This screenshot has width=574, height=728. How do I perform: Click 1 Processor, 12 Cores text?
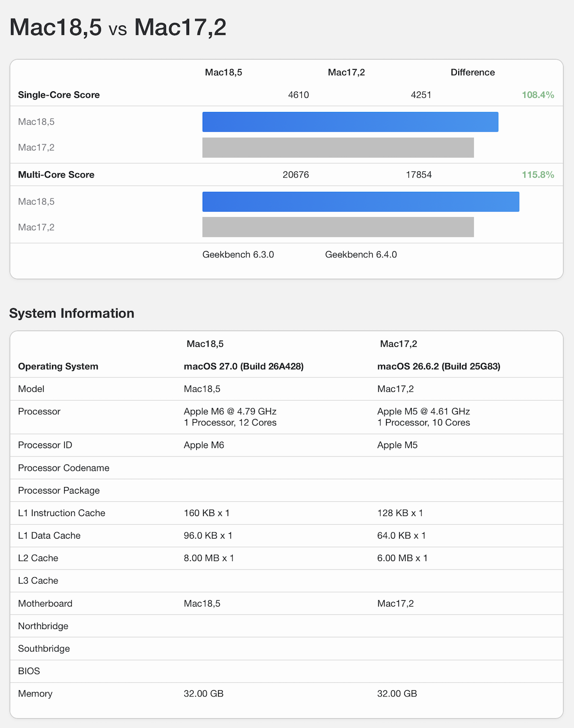point(230,422)
